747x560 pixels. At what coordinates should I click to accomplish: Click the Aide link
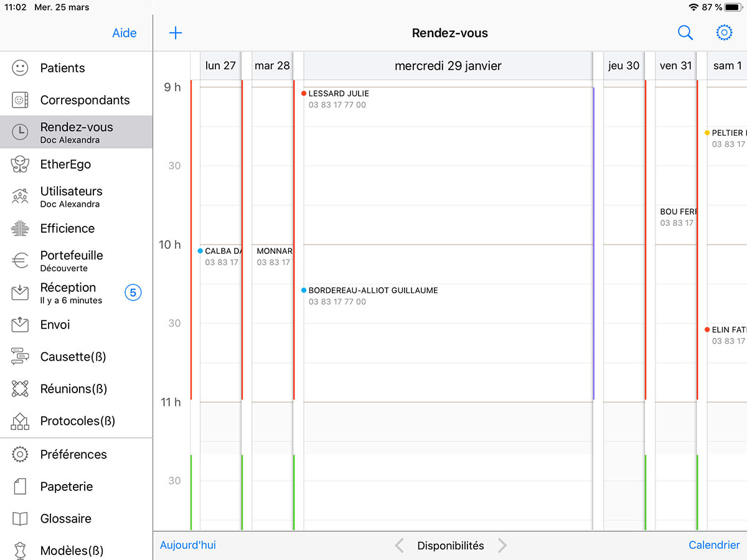click(x=124, y=34)
